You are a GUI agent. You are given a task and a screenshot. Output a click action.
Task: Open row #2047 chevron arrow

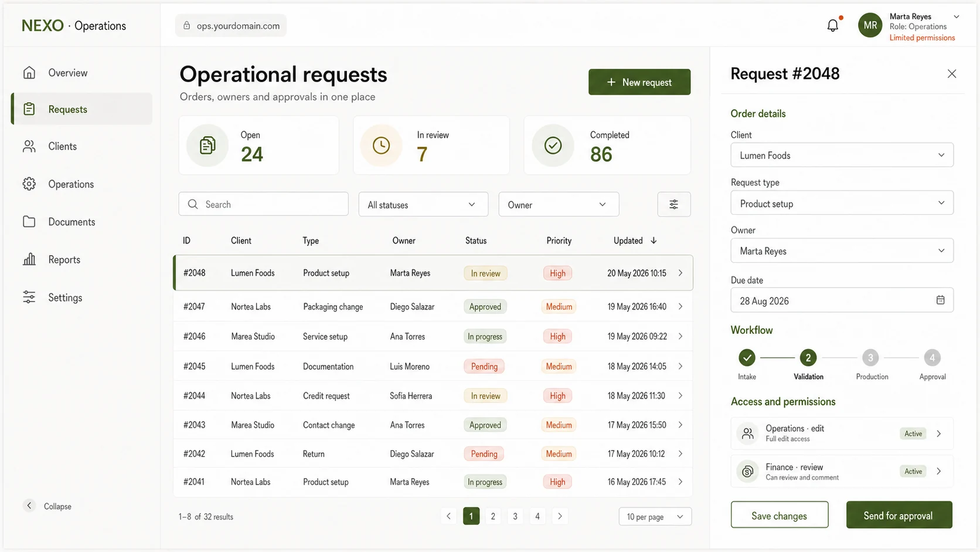click(680, 306)
